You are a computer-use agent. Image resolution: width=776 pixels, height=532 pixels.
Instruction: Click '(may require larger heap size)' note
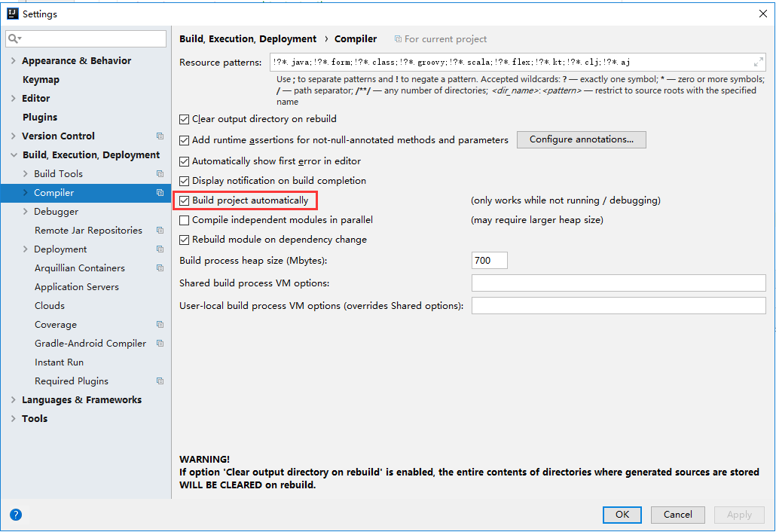click(x=537, y=220)
